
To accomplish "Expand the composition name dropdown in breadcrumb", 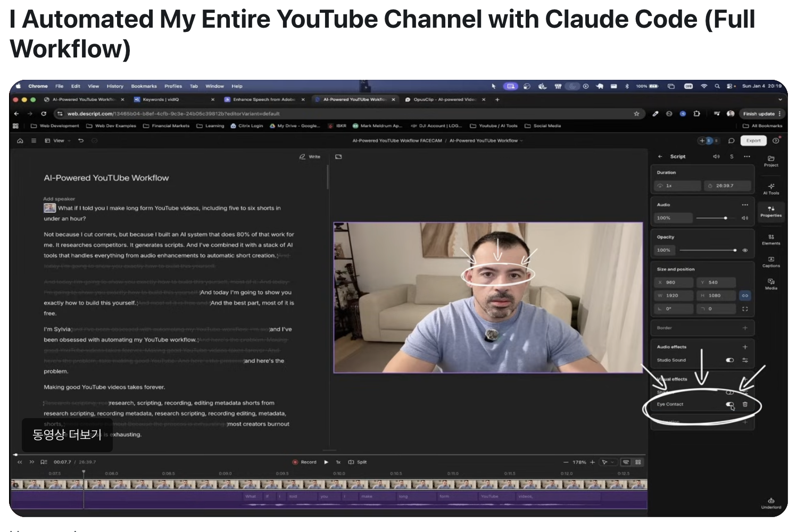I will point(521,141).
